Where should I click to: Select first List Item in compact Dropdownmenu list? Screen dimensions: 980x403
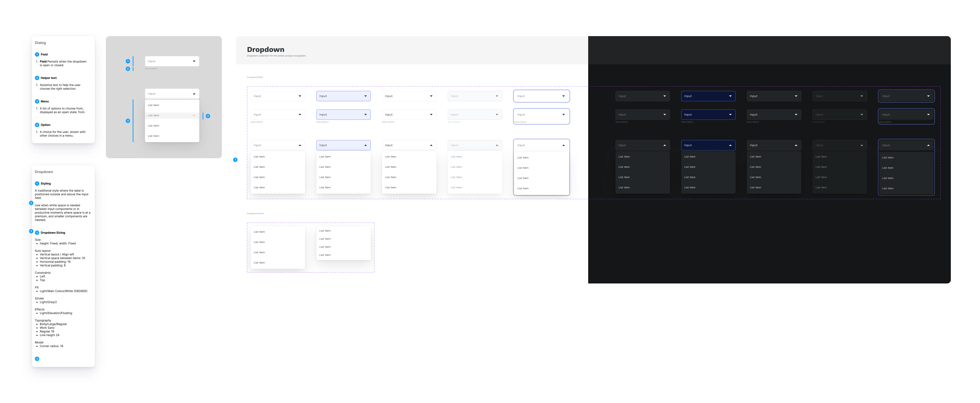344,231
